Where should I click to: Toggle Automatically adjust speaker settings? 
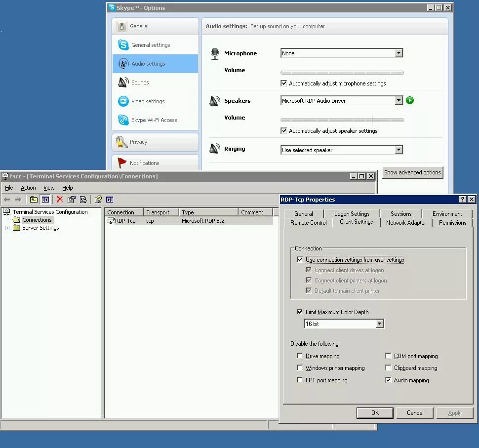tap(283, 130)
